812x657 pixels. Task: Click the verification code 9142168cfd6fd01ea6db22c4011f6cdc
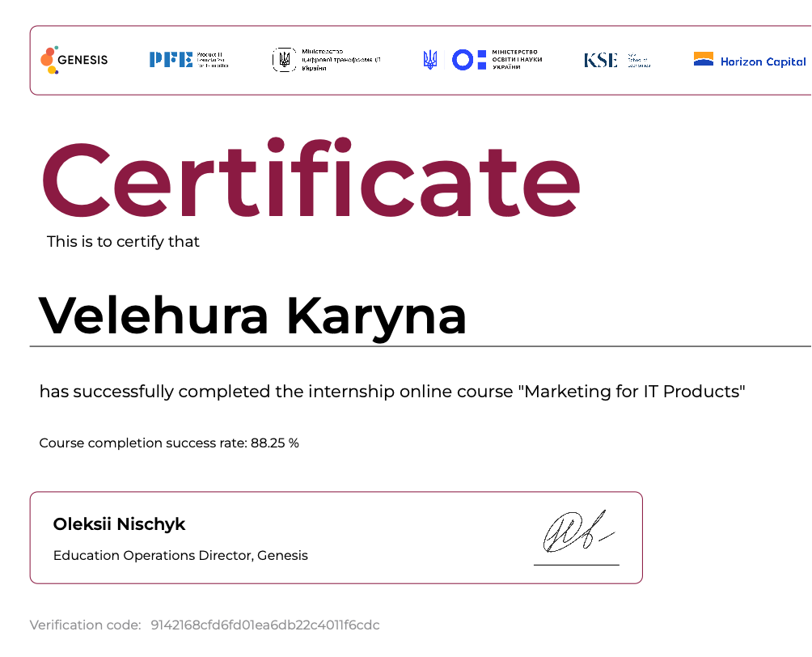(x=265, y=625)
